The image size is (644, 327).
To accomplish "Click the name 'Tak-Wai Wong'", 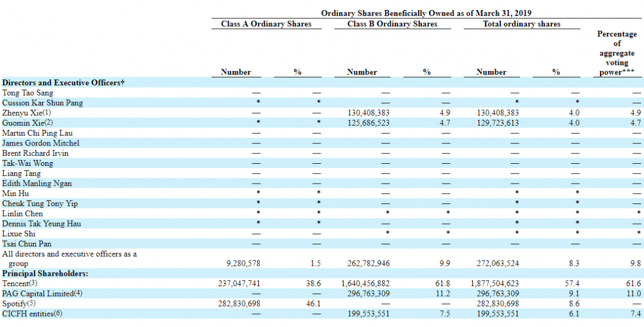I will coord(28,163).
